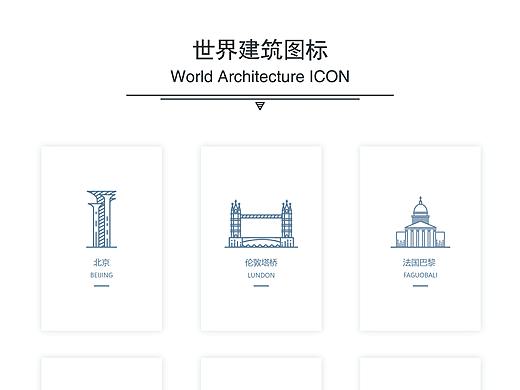The width and height of the screenshot is (520, 390).
Task: Click the BEIJING caption
Action: point(102,275)
